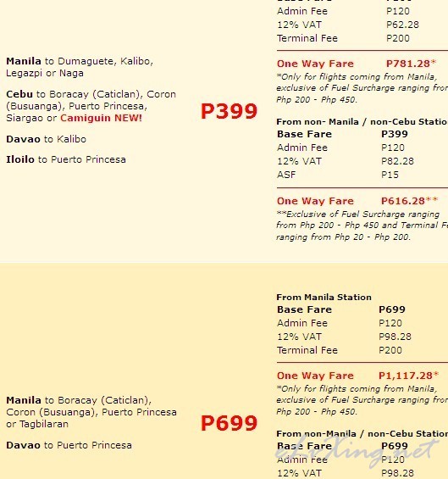Click the Admin Fee P120 row under P699 Manila
The height and width of the screenshot is (479, 448).
[x=340, y=323]
